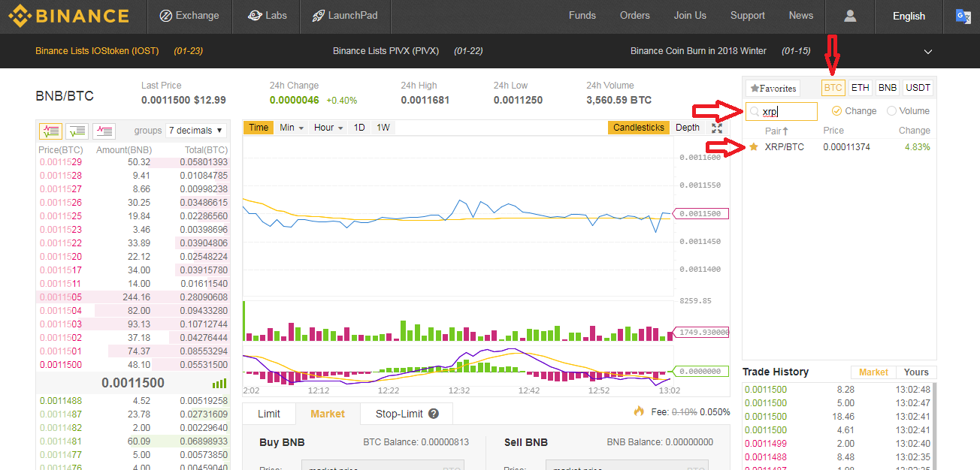Select the Stop-Limit order tab
The width and height of the screenshot is (980, 470).
[x=407, y=414]
